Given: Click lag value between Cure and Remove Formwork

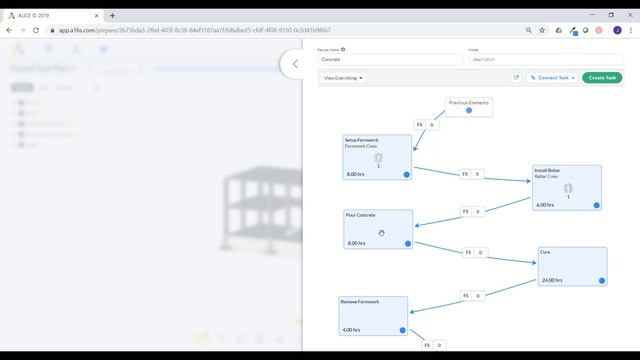Looking at the screenshot, I should [x=478, y=296].
